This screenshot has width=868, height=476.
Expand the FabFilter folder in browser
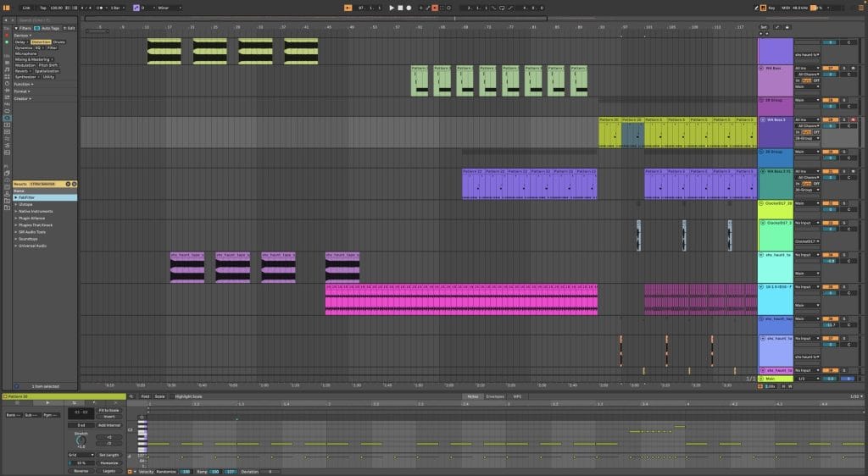[16, 197]
